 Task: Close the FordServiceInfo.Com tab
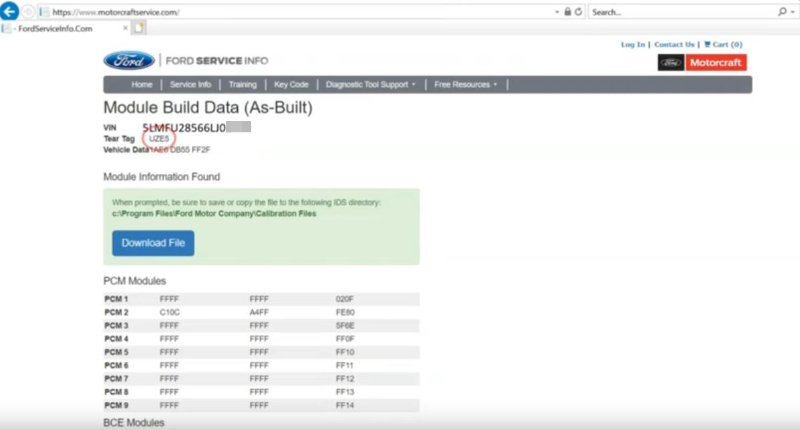pos(126,28)
